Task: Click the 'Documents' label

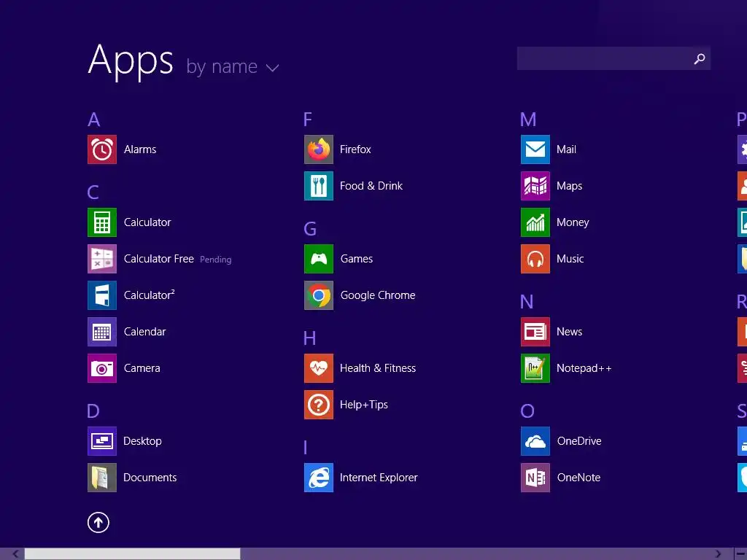Action: [x=150, y=478]
